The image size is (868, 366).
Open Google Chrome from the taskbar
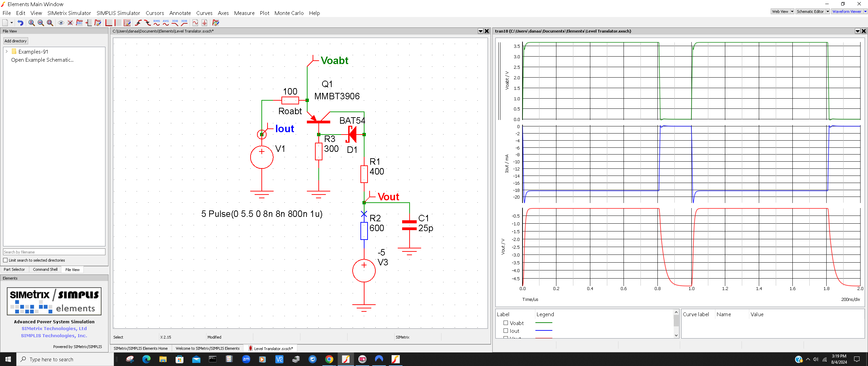click(x=329, y=359)
